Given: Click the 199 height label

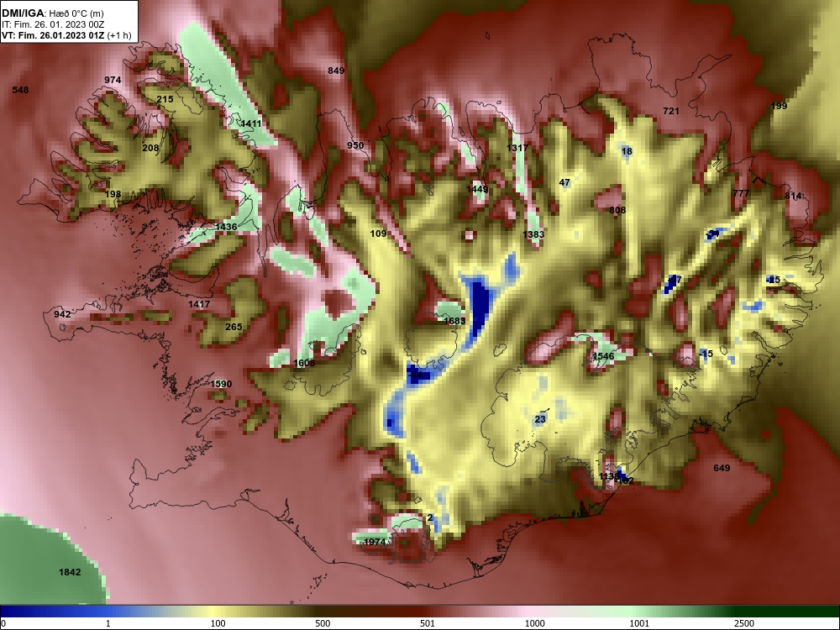Looking at the screenshot, I should pos(779,106).
